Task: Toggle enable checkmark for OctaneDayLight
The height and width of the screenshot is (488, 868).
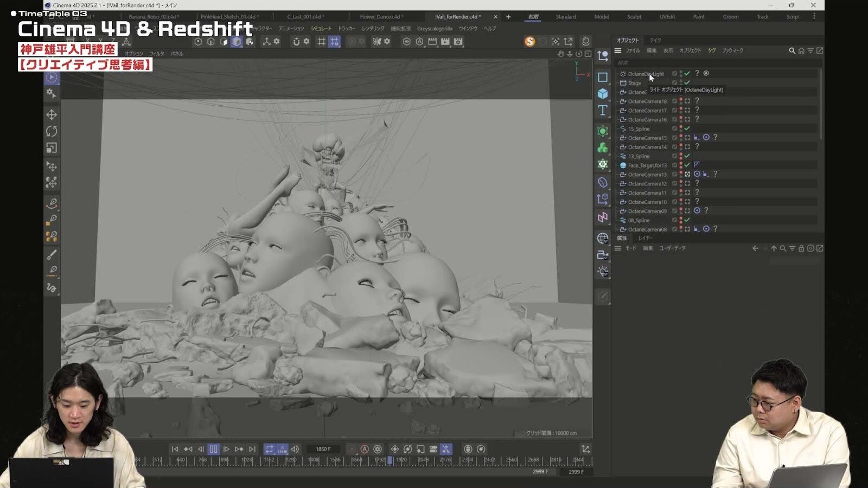Action: [x=687, y=73]
